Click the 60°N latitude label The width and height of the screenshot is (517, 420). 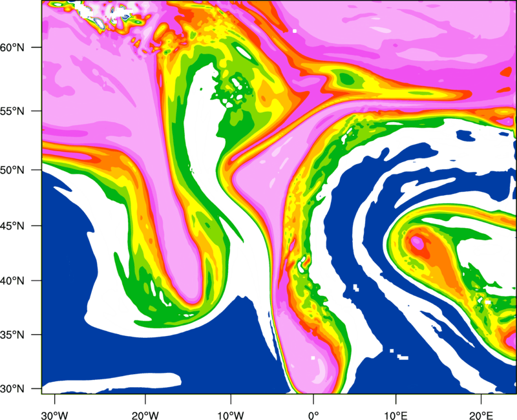pyautogui.click(x=12, y=47)
